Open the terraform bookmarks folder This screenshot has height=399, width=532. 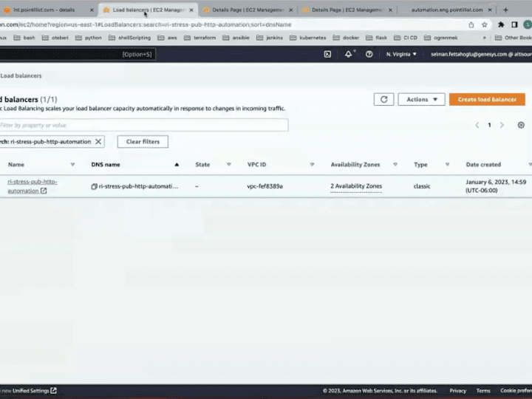[199, 38]
